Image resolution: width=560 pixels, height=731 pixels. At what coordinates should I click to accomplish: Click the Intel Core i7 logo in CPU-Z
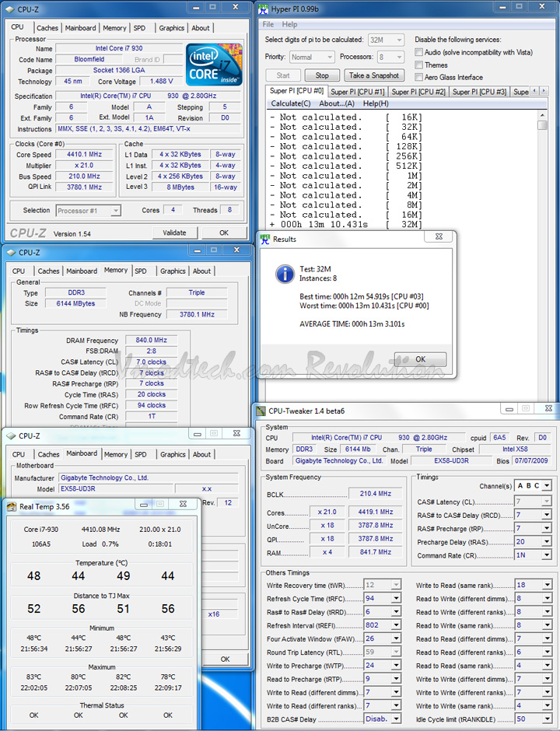pos(214,65)
